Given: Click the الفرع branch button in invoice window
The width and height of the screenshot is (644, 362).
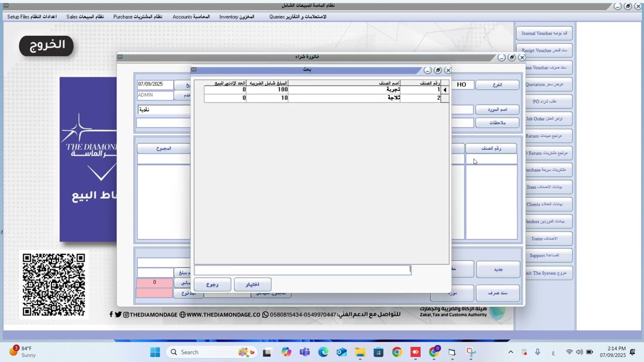Looking at the screenshot, I should 497,84.
